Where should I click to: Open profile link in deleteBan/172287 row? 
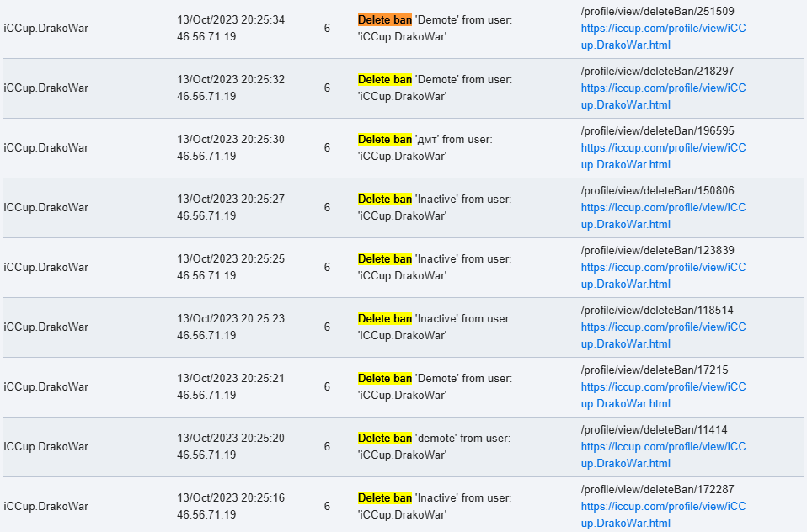[664, 514]
